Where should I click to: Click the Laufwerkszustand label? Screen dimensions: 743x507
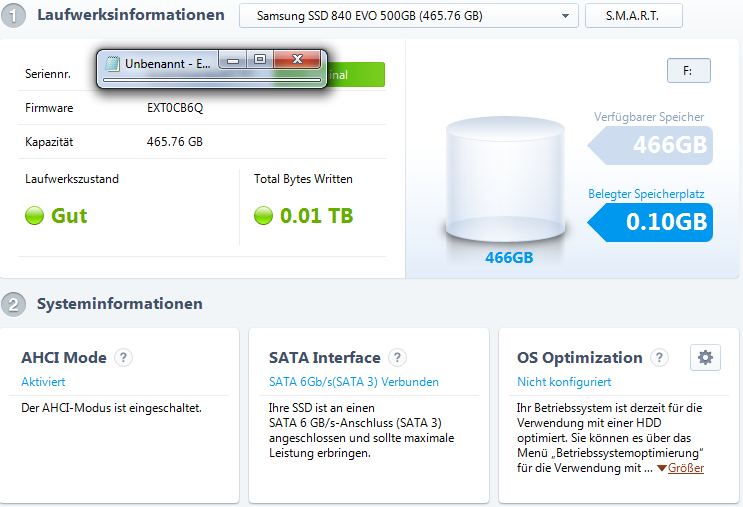point(72,179)
